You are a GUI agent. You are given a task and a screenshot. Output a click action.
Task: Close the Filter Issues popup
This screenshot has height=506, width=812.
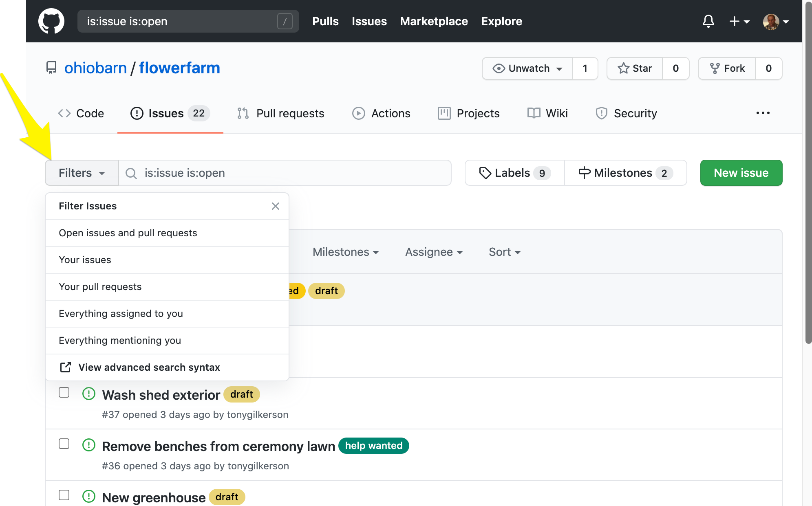tap(276, 206)
